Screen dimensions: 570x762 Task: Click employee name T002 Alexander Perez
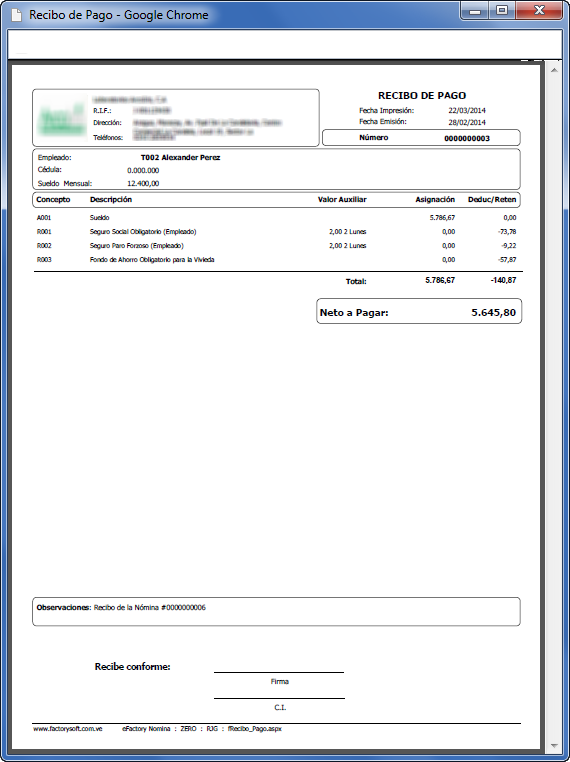[x=180, y=157]
